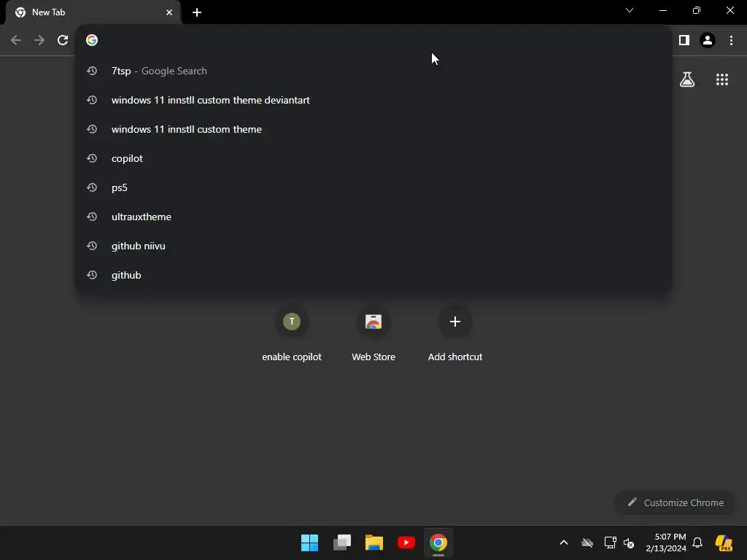Image resolution: width=747 pixels, height=560 pixels.
Task: Open the Windows Start menu
Action: click(x=309, y=542)
